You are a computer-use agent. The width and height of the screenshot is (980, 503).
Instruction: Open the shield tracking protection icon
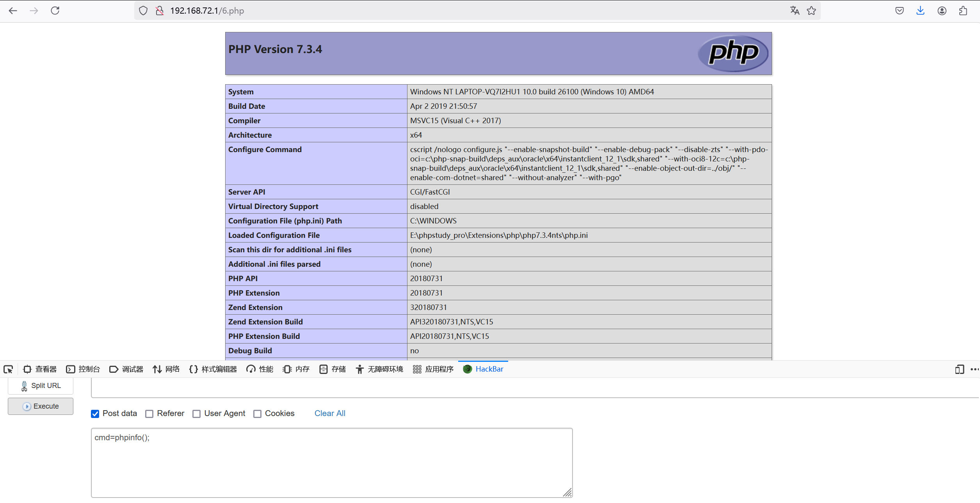click(x=143, y=11)
